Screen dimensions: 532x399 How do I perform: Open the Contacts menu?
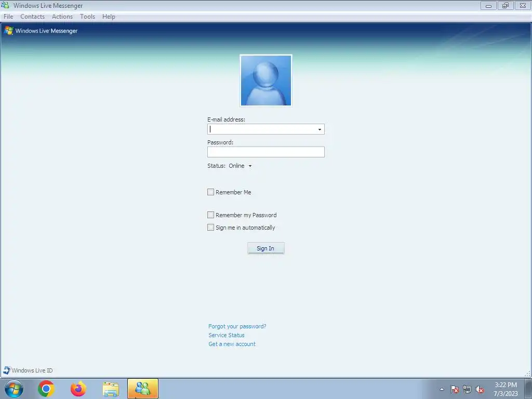point(33,16)
